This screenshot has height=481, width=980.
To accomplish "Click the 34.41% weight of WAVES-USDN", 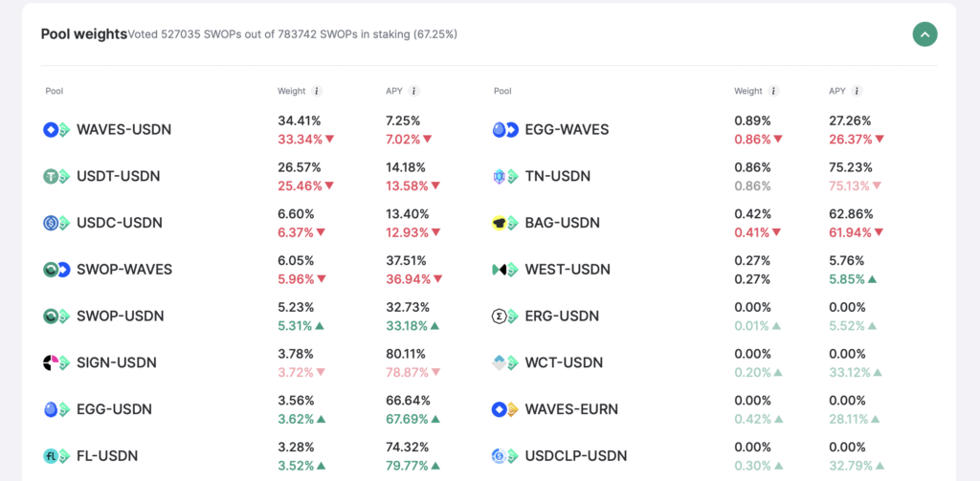I will click(300, 121).
